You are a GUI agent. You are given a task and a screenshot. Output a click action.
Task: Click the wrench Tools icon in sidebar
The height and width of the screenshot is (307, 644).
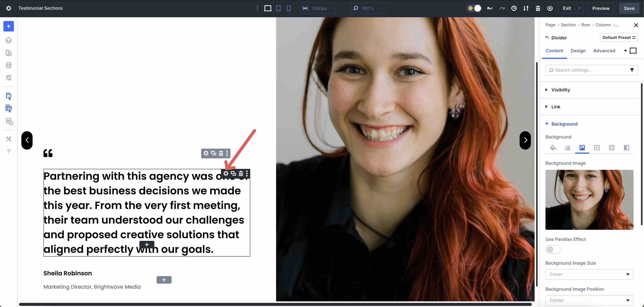[x=8, y=139]
